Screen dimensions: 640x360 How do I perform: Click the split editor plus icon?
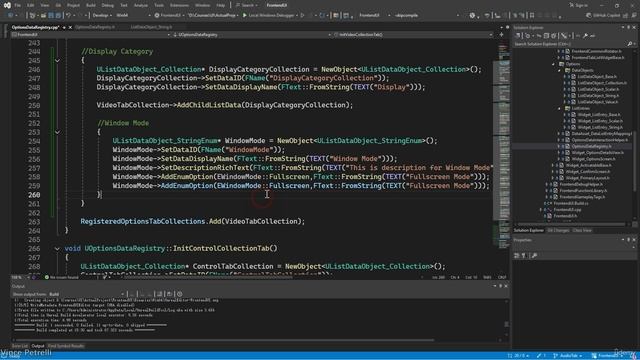[501, 35]
